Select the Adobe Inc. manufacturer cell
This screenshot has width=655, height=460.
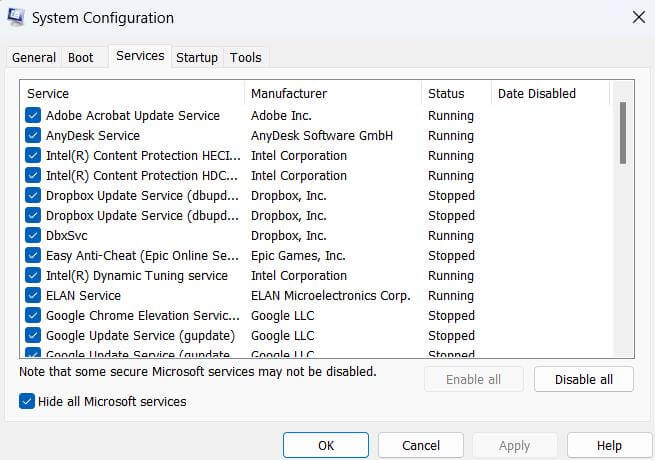281,116
